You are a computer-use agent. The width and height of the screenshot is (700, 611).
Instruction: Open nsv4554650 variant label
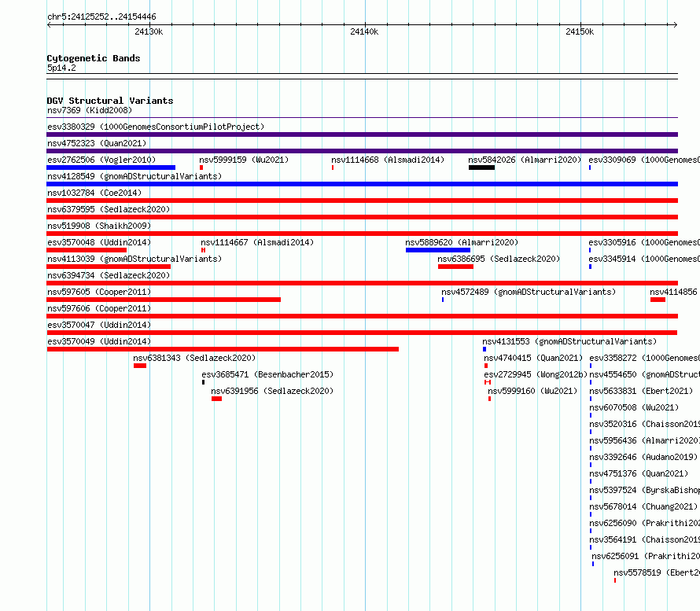coord(644,374)
